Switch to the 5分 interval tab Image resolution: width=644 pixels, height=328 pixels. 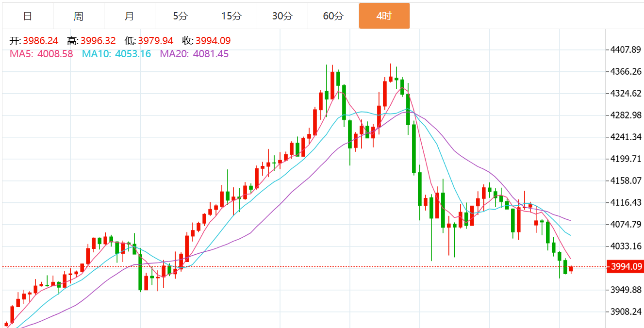[x=180, y=16]
